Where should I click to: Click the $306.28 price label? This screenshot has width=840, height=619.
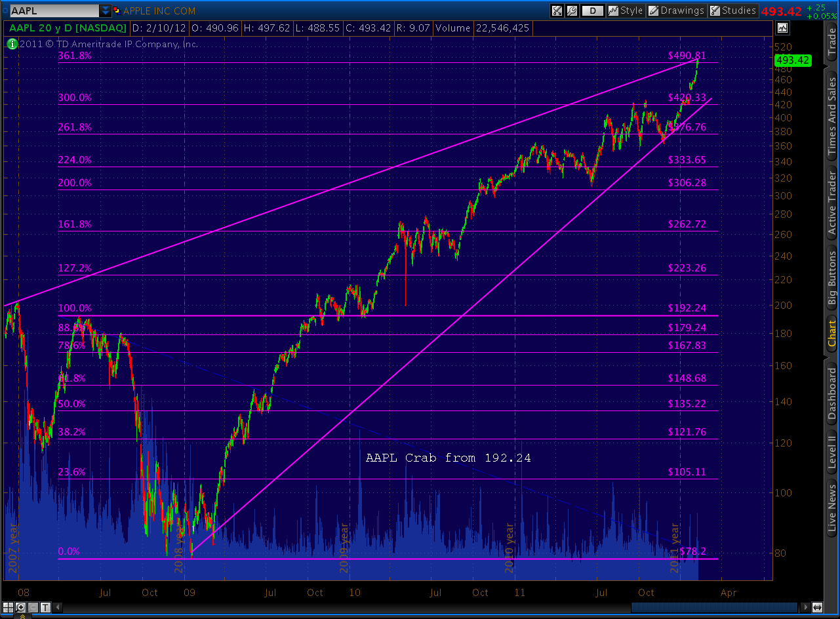[687, 183]
